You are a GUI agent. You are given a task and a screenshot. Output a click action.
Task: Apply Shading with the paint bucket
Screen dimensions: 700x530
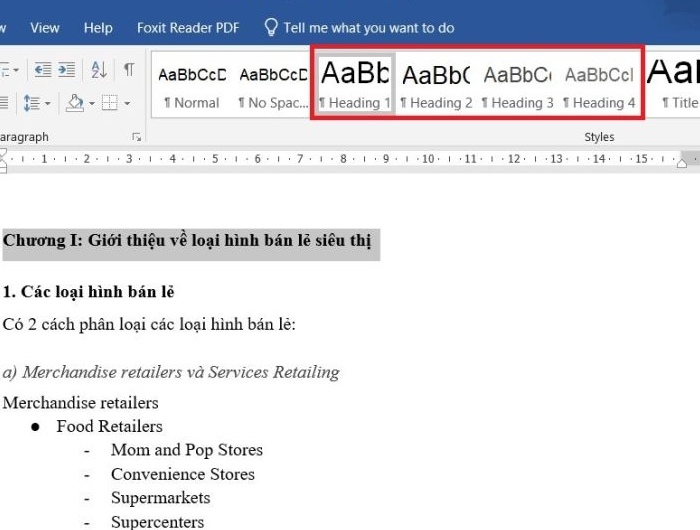pos(73,103)
